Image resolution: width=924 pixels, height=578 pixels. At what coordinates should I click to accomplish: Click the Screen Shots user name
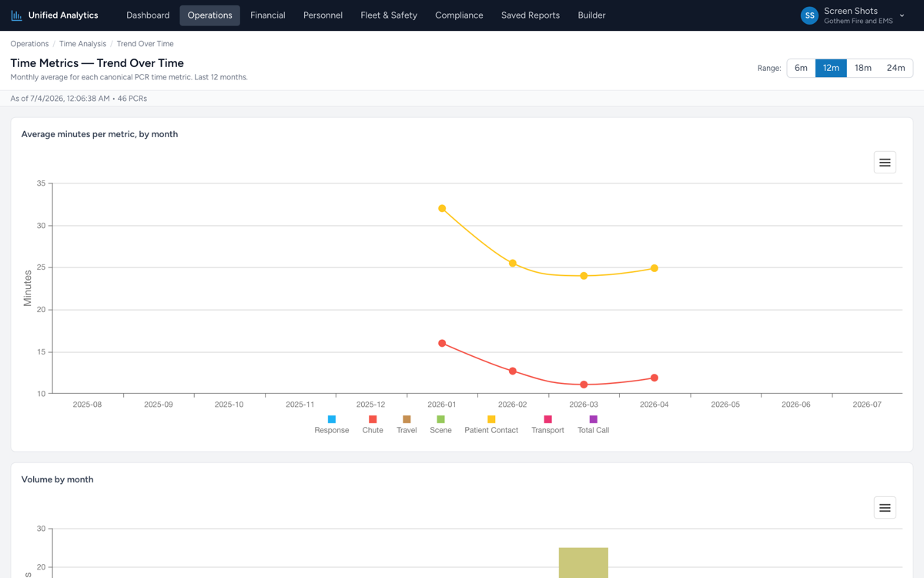pyautogui.click(x=851, y=11)
